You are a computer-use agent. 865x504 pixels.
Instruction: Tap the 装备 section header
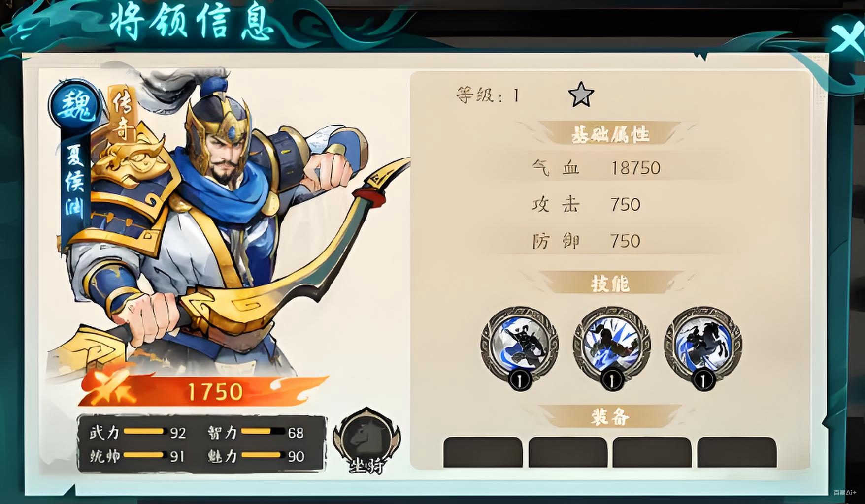pyautogui.click(x=610, y=417)
